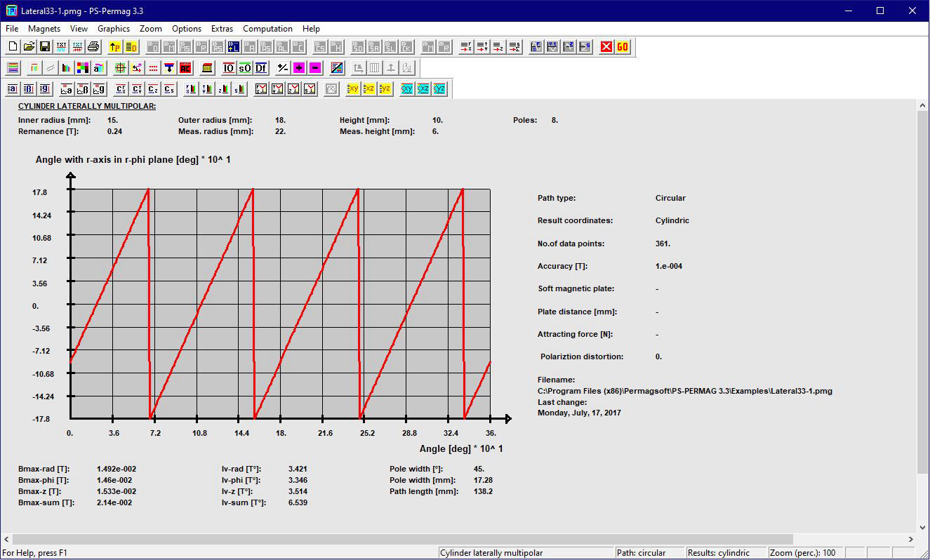Click the Df toolbar icon
The height and width of the screenshot is (560, 930).
tap(260, 68)
